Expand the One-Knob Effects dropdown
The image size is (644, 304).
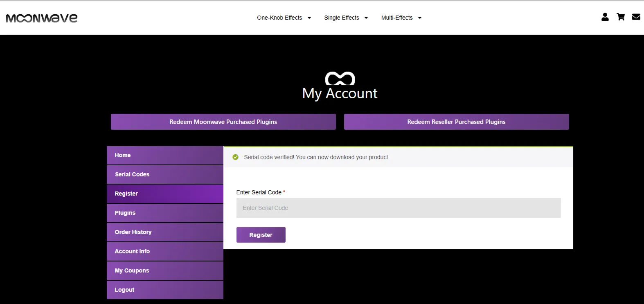click(x=284, y=18)
